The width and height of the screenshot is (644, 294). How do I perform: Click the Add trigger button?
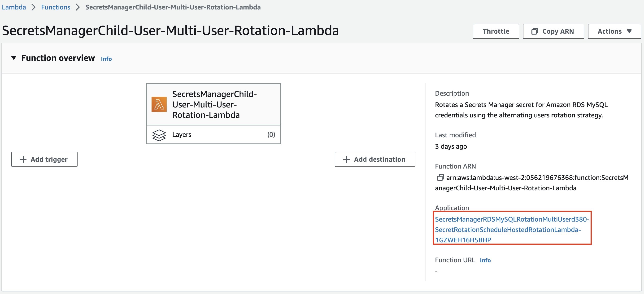tap(44, 159)
